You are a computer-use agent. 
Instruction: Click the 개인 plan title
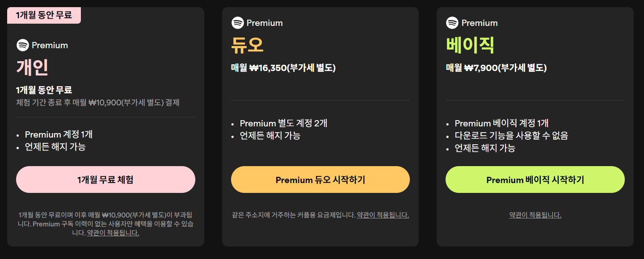click(32, 67)
